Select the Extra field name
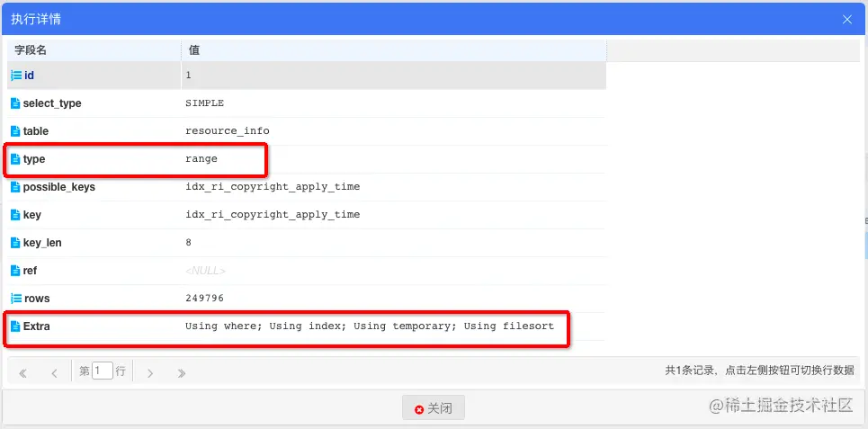The image size is (868, 429). tap(37, 326)
